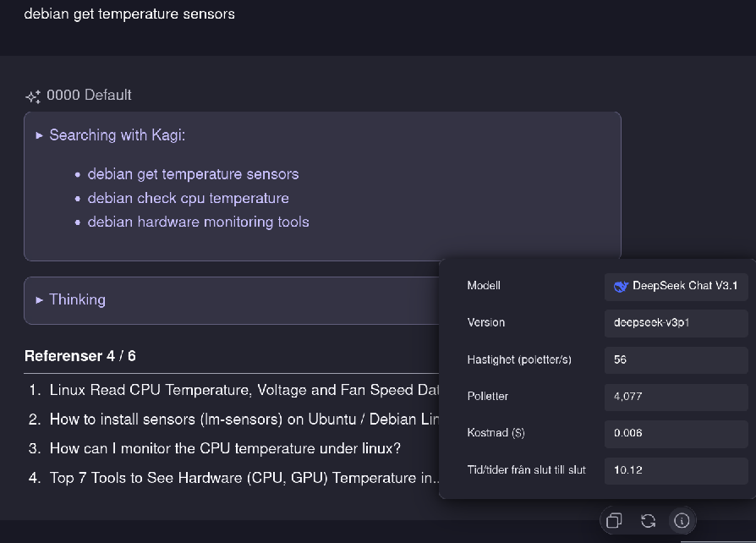The height and width of the screenshot is (543, 756).
Task: Click the Kostnad value 0.008
Action: [x=628, y=433]
